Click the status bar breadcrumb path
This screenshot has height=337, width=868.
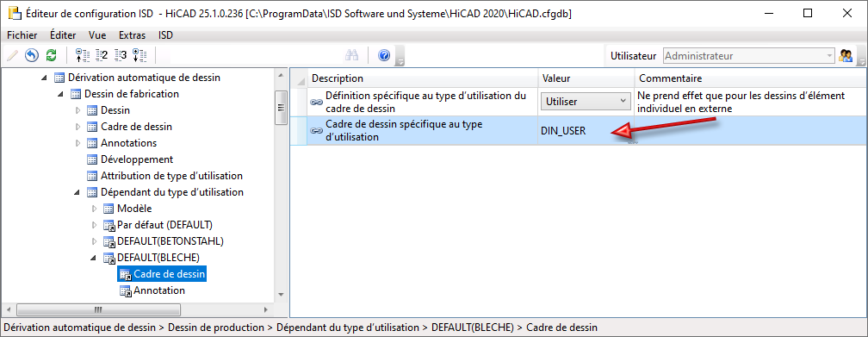(x=301, y=328)
